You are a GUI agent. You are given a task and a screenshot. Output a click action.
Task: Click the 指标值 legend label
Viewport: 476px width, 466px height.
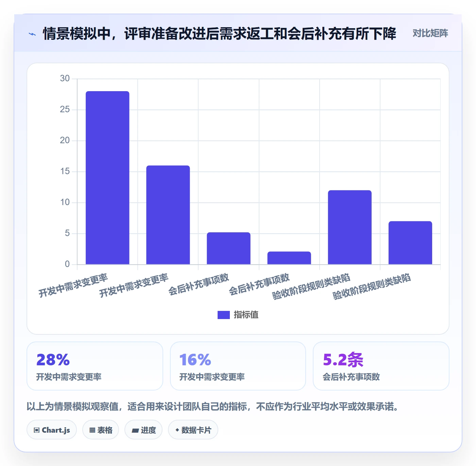pos(246,315)
